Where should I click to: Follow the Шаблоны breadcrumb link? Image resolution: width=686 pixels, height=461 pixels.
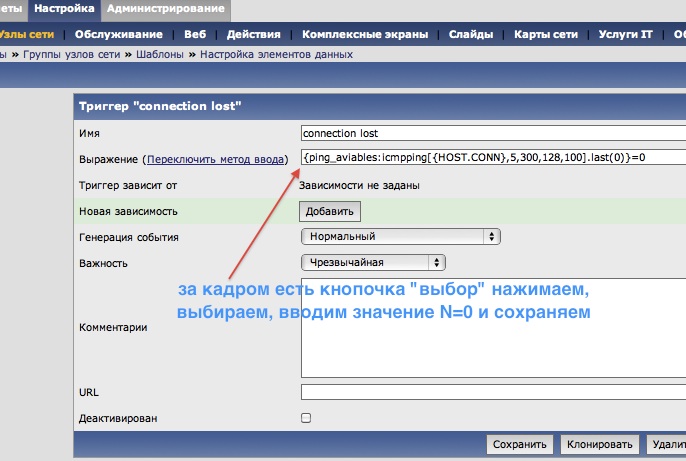[x=166, y=54]
